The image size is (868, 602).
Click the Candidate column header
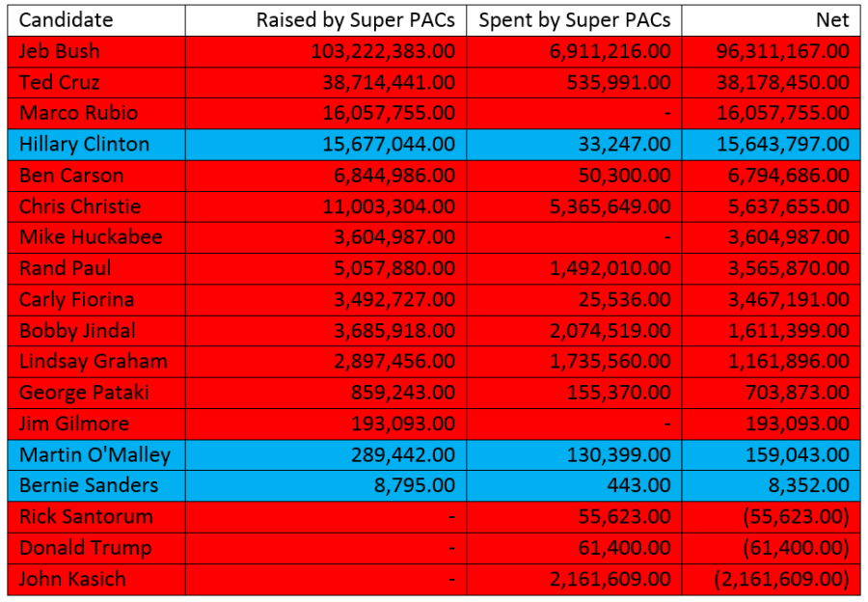click(x=66, y=20)
